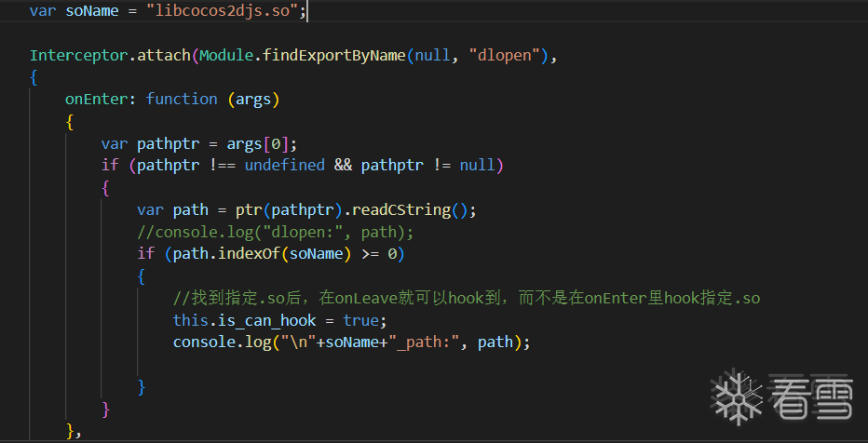Select the findExportByName call
Image resolution: width=868 pixels, height=443 pixels.
coord(334,55)
